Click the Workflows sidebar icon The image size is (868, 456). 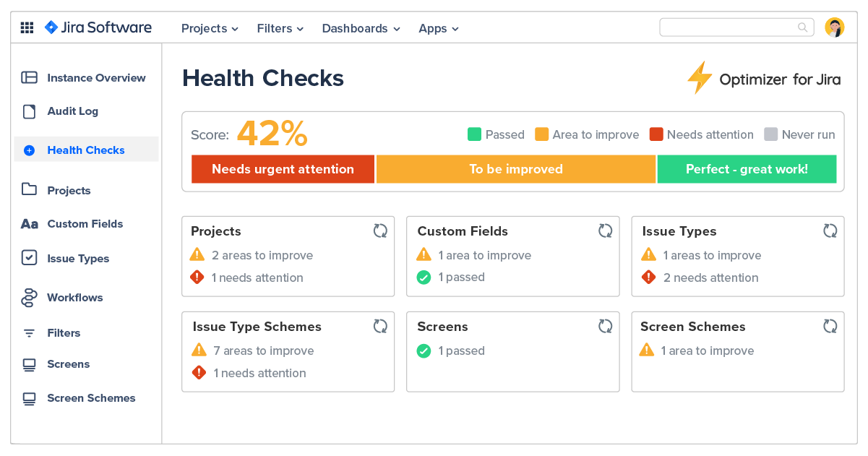pos(29,298)
